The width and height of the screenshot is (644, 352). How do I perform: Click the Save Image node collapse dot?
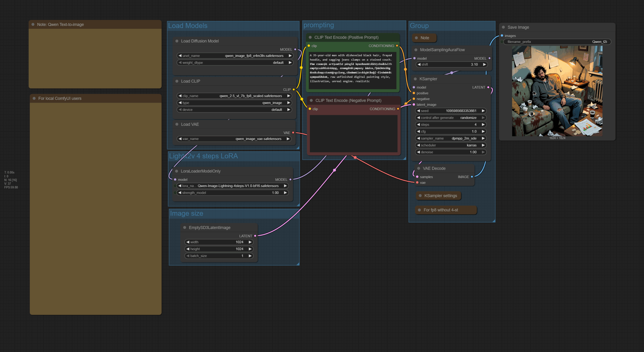tap(503, 27)
